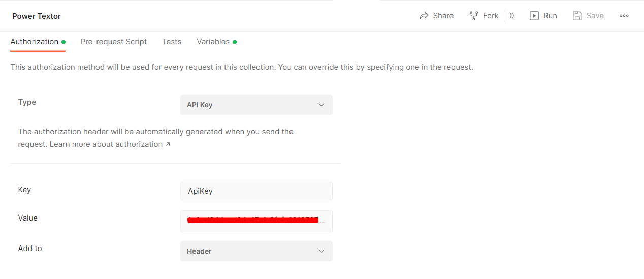644x279 pixels.
Task: Click the chevron arrow in Type dropdown
Action: [321, 105]
